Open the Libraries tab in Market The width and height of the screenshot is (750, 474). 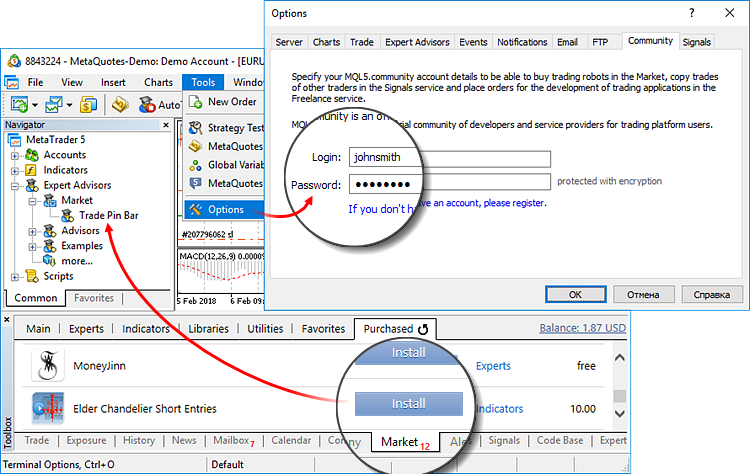coord(209,329)
